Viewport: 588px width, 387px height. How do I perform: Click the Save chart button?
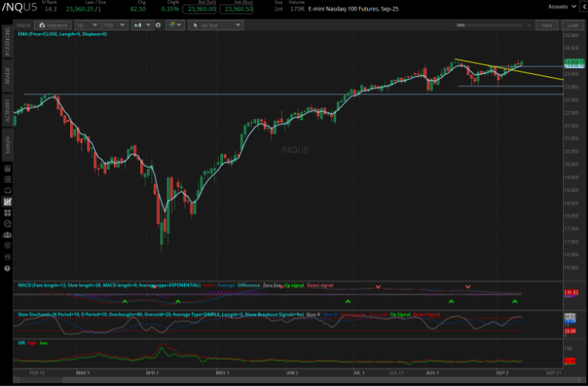coord(547,25)
